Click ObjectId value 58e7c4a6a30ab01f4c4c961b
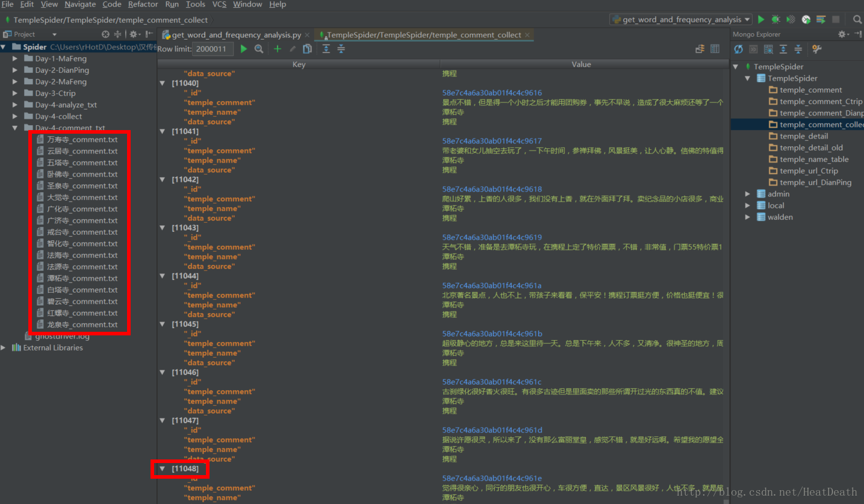Screen dimensions: 864x504 pos(492,334)
